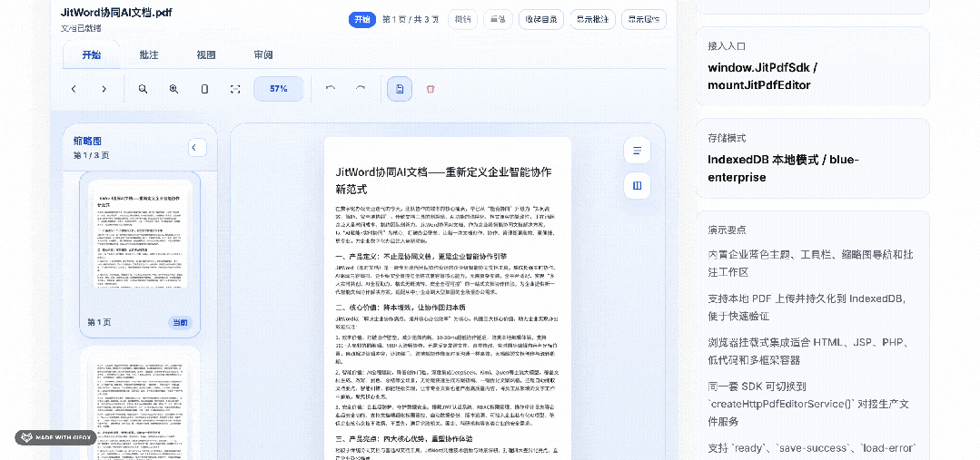Select the fit-to-width frame icon
Screen dimensions: 980x460
(235, 89)
